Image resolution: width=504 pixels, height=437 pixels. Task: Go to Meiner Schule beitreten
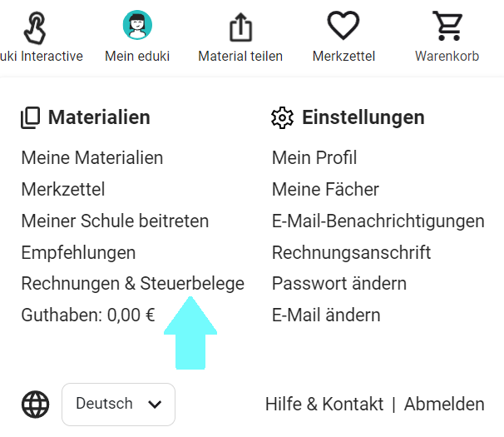point(115,221)
